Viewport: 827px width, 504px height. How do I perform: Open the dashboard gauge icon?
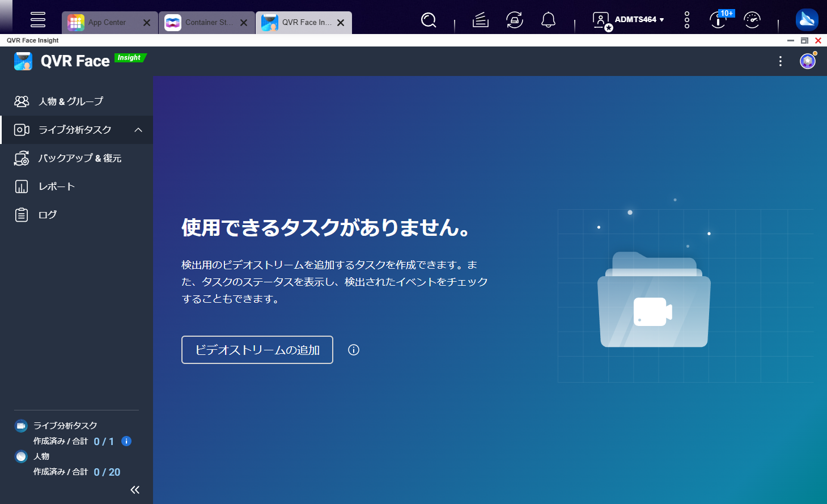[x=752, y=20]
